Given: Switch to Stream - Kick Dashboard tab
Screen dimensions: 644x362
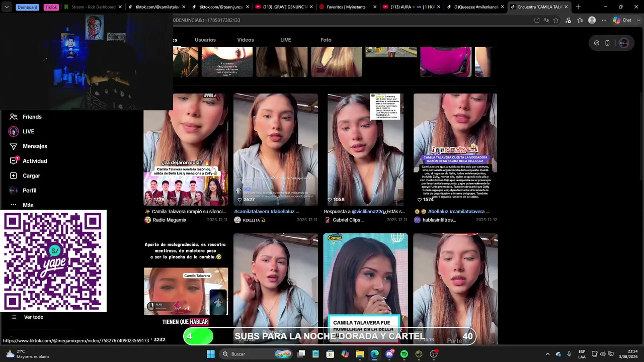Looking at the screenshot, I should (93, 7).
